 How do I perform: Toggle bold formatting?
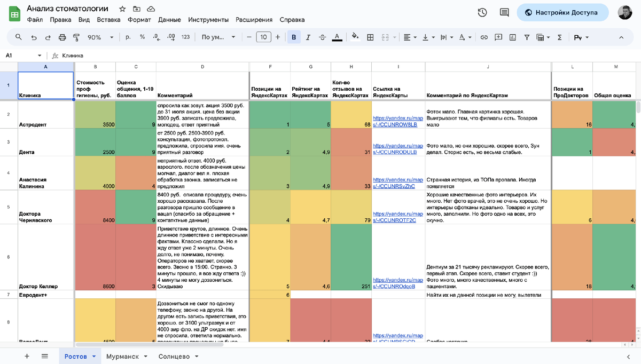pyautogui.click(x=293, y=37)
